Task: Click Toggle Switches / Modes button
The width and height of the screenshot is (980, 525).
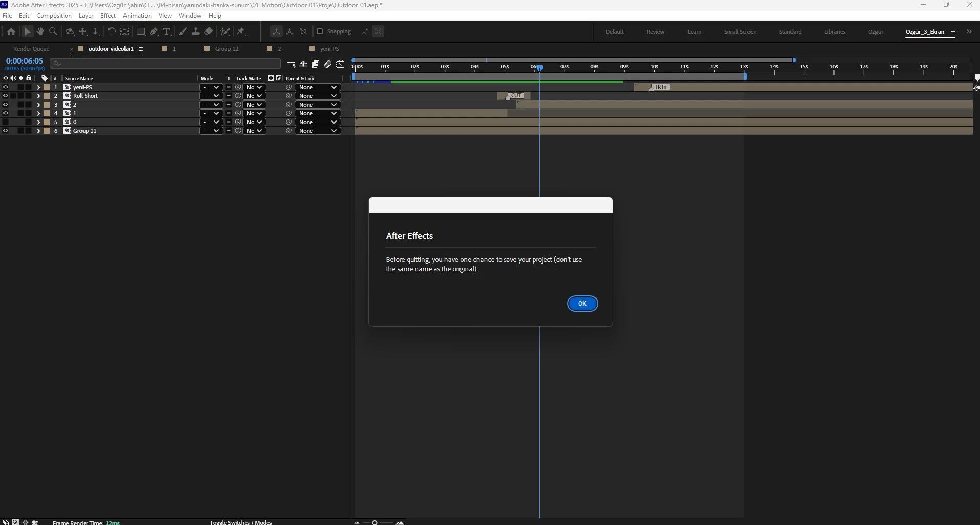Action: coord(241,522)
